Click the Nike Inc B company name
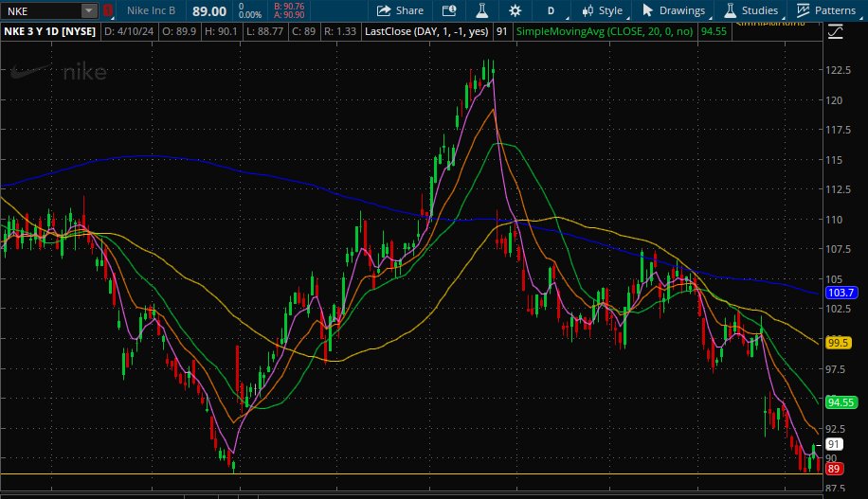This screenshot has height=499, width=868. coord(151,10)
